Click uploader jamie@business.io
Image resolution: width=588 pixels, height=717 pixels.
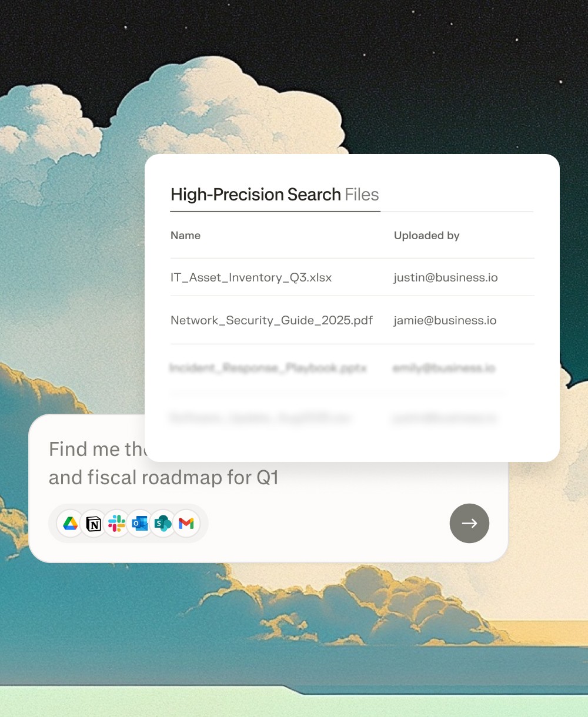[445, 320]
